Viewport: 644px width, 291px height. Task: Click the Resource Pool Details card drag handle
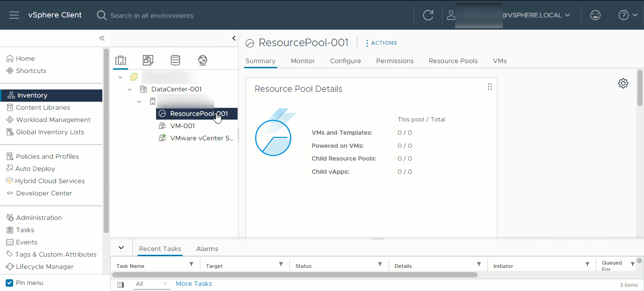[x=489, y=87]
